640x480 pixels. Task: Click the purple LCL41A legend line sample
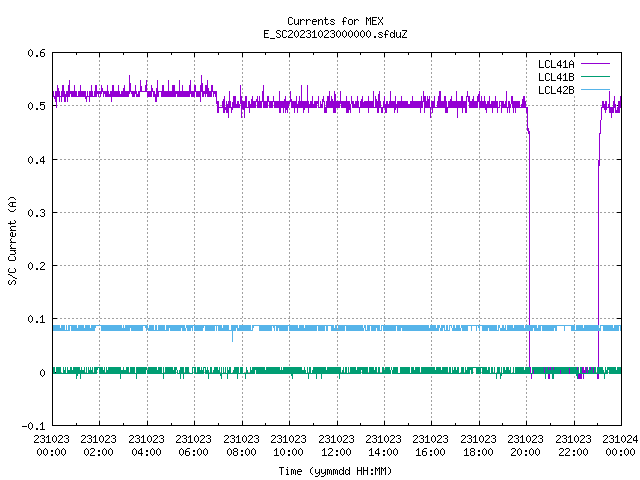pyautogui.click(x=595, y=64)
